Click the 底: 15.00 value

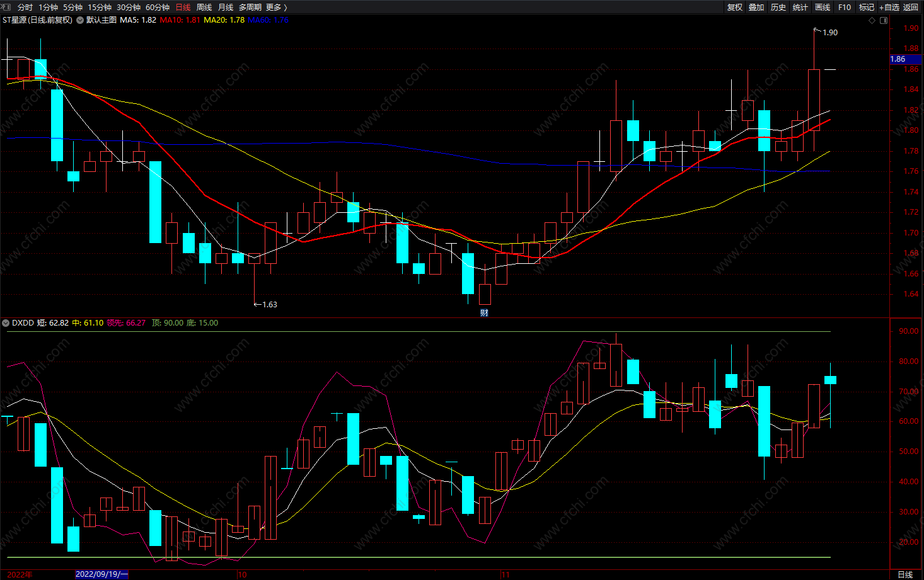[202, 323]
